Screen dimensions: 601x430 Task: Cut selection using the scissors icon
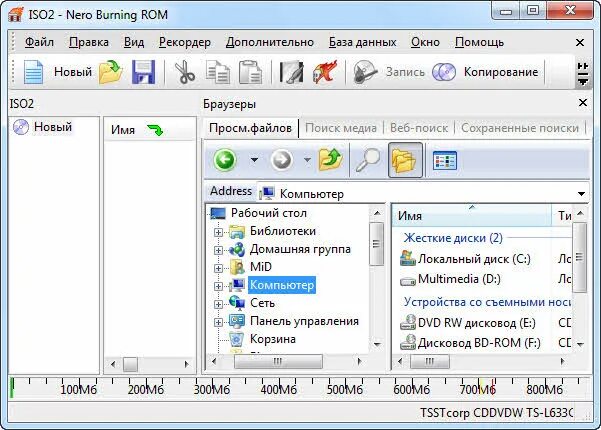185,72
